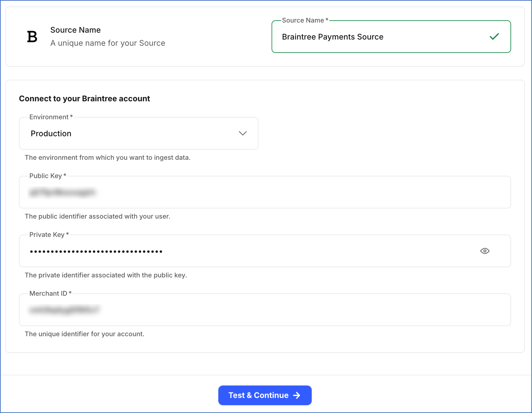
Task: Click 'The unique identifier for your account.' text
Action: tap(85, 334)
